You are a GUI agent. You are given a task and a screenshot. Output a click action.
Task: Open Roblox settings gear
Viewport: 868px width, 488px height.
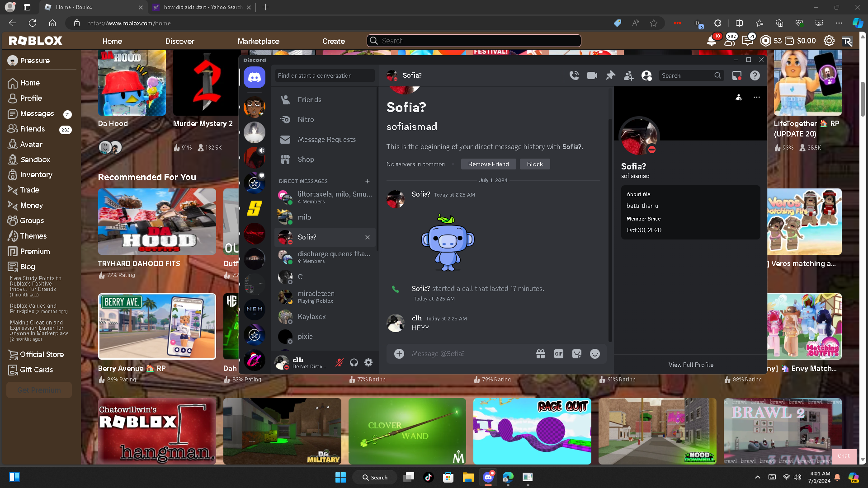(829, 41)
